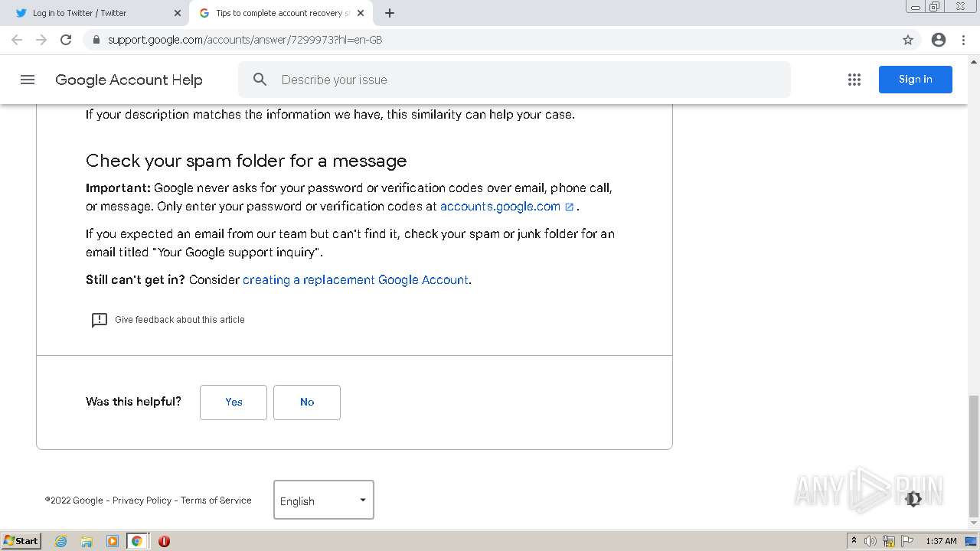Image resolution: width=980 pixels, height=551 pixels.
Task: Open the Chrome three-dot menu
Action: pos(965,40)
